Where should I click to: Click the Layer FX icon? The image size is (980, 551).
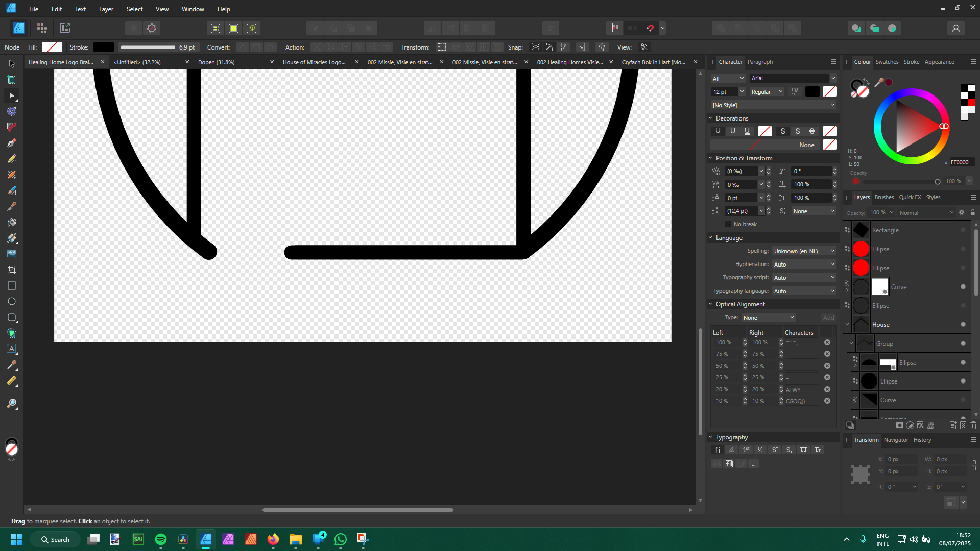point(920,425)
